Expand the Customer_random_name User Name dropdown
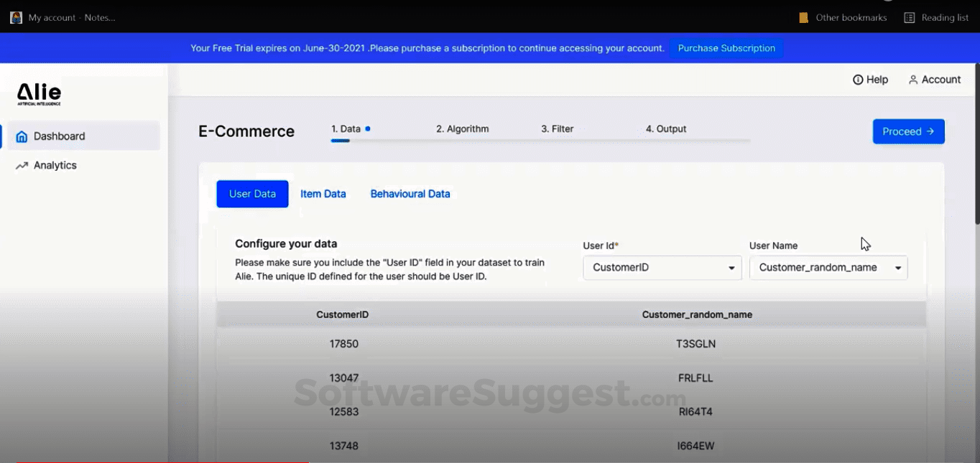The width and height of the screenshot is (980, 463). pos(828,267)
